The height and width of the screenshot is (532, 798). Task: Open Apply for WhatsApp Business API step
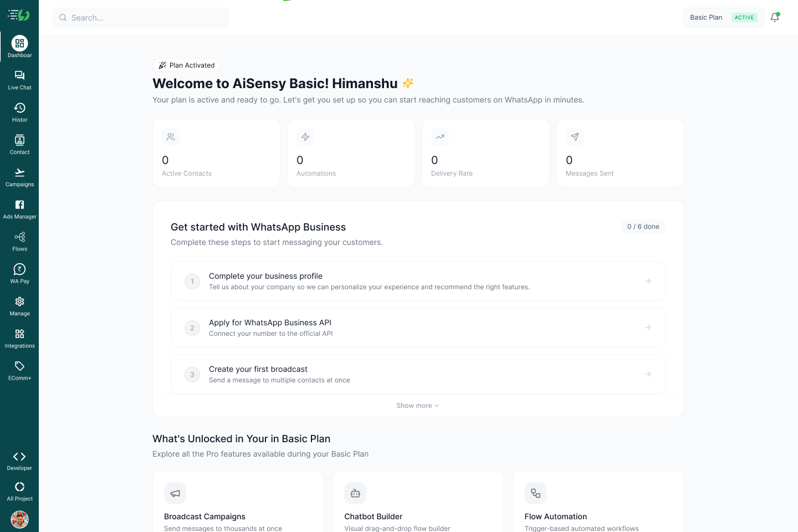[417, 327]
